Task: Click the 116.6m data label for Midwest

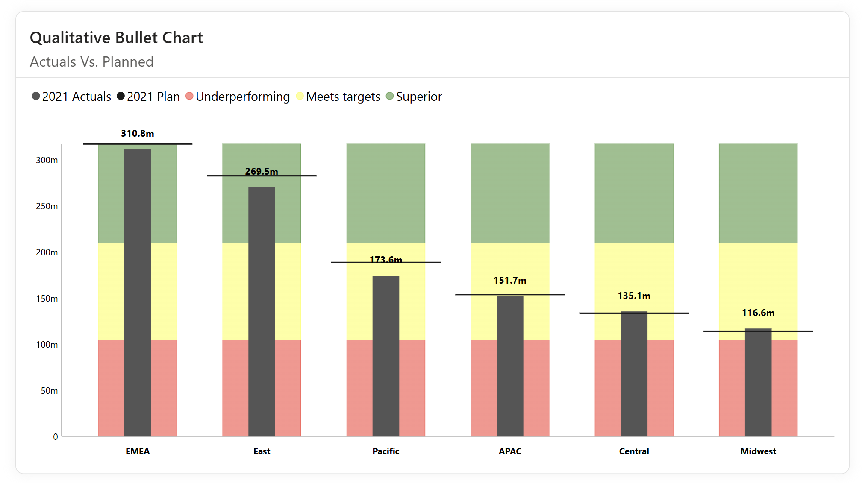Action: pos(758,313)
